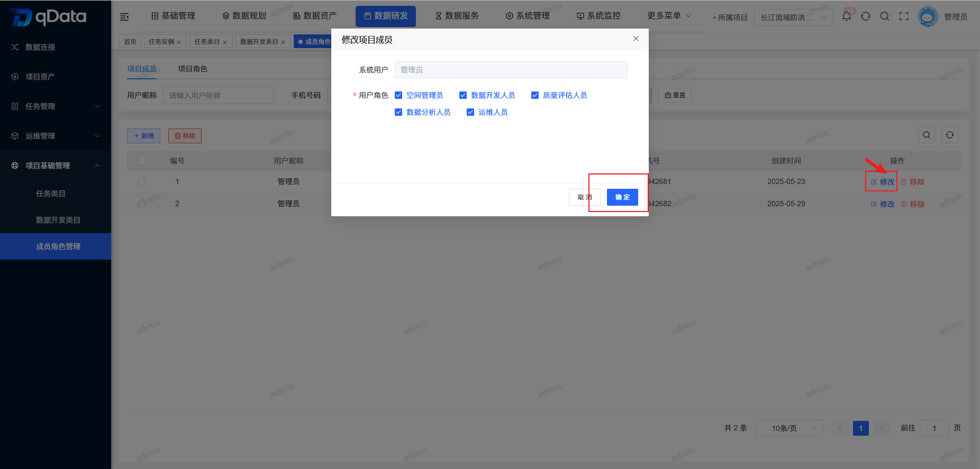
Task: Open 所属项目 dropdown
Action: tap(793, 17)
